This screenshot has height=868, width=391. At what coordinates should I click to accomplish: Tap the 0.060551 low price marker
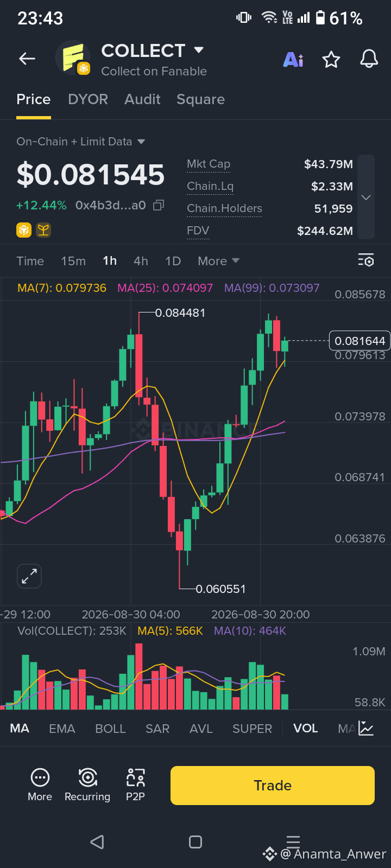[x=220, y=589]
